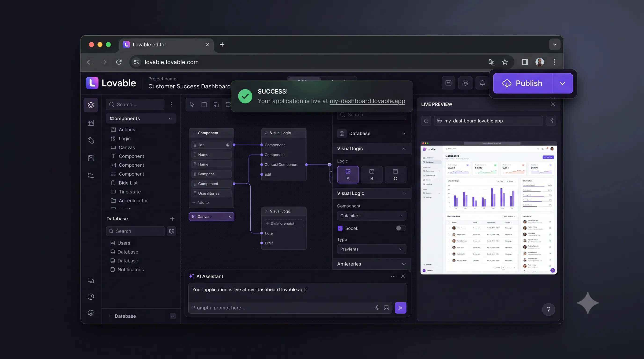Click the floating help question button
The image size is (644, 359).
click(549, 310)
